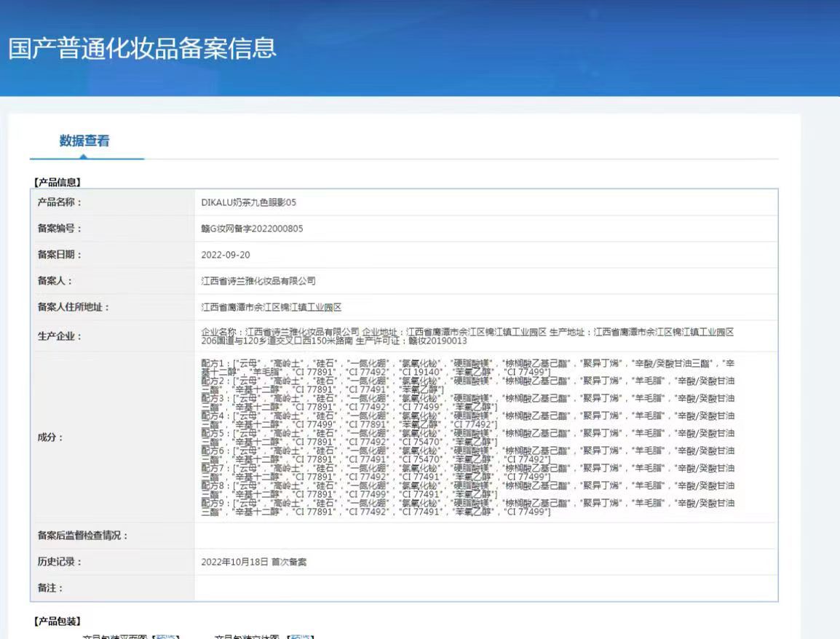Select the 配方7 ingredient line

[468, 472]
